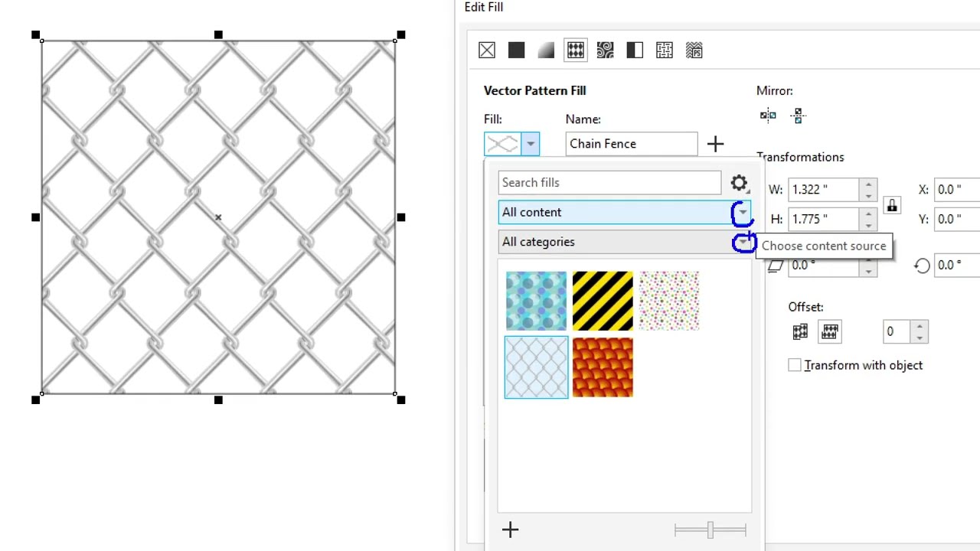Click the add new plus at panel bottom
Screen dimensions: 980x551
coord(510,530)
